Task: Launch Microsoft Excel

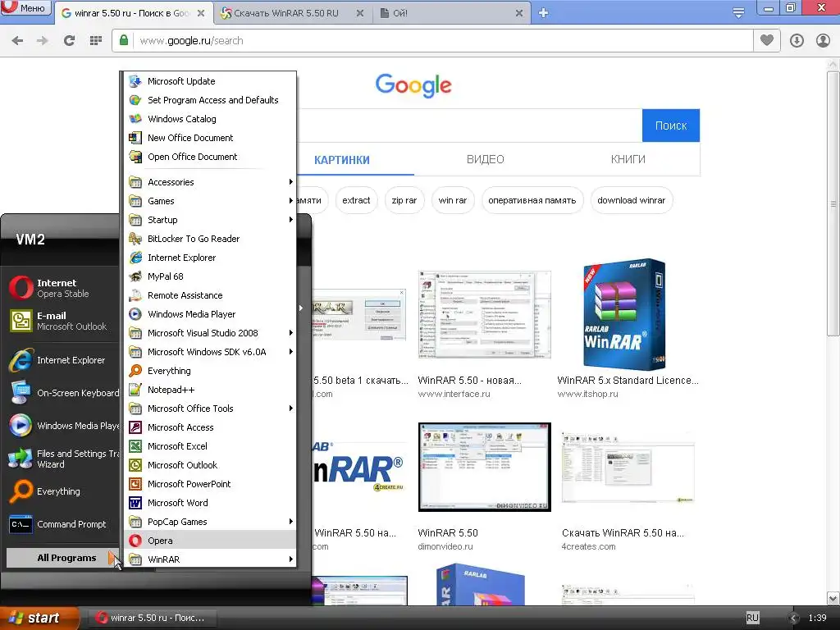Action: pos(209,446)
